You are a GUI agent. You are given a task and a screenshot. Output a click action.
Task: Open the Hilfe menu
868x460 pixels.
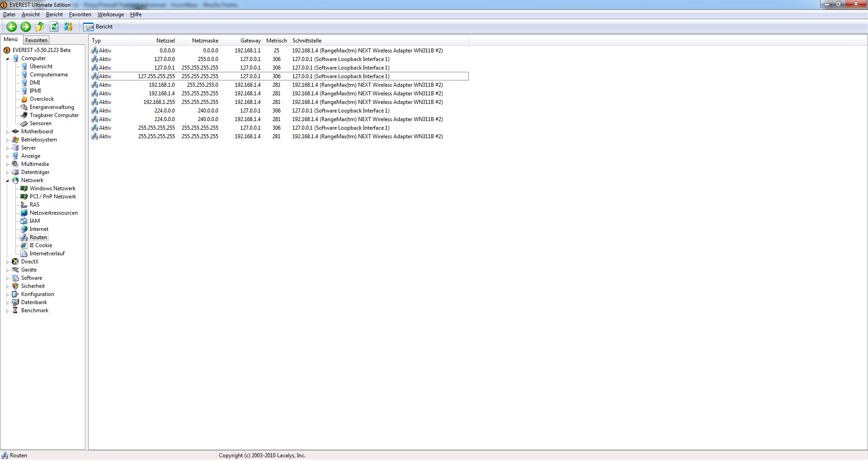136,14
